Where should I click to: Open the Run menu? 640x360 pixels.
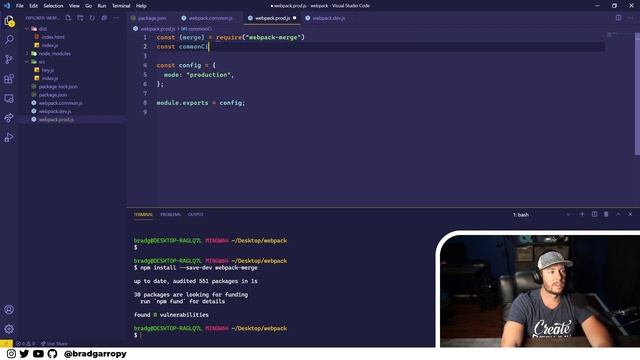102,6
